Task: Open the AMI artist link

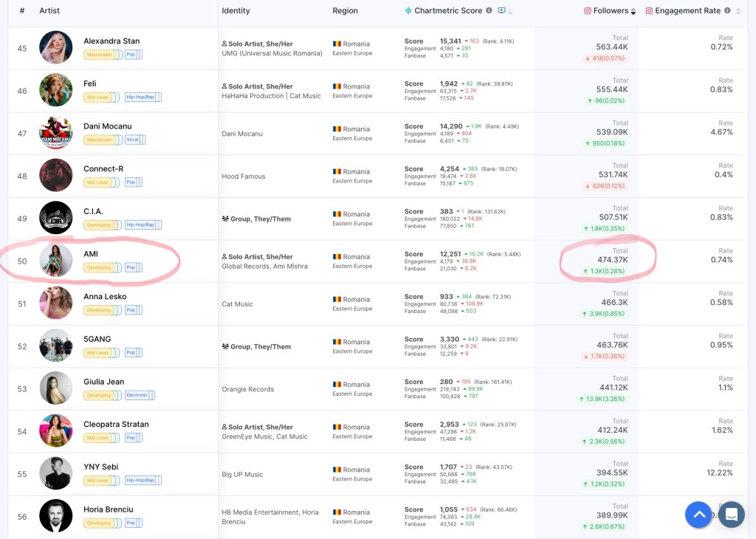Action: click(x=91, y=254)
